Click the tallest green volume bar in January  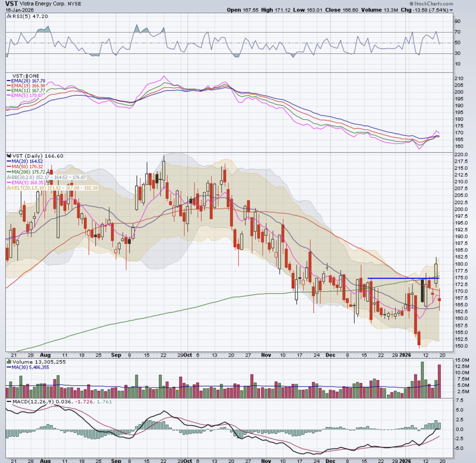tap(422, 379)
